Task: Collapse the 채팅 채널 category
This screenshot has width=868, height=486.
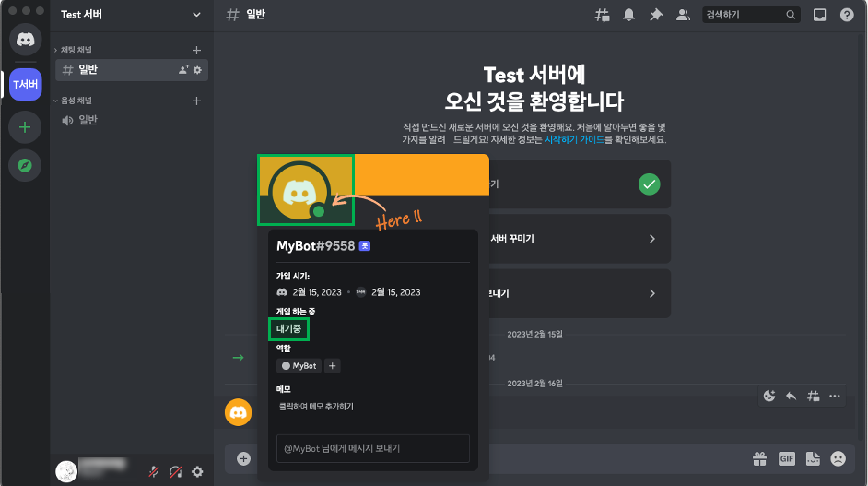Action: point(73,50)
